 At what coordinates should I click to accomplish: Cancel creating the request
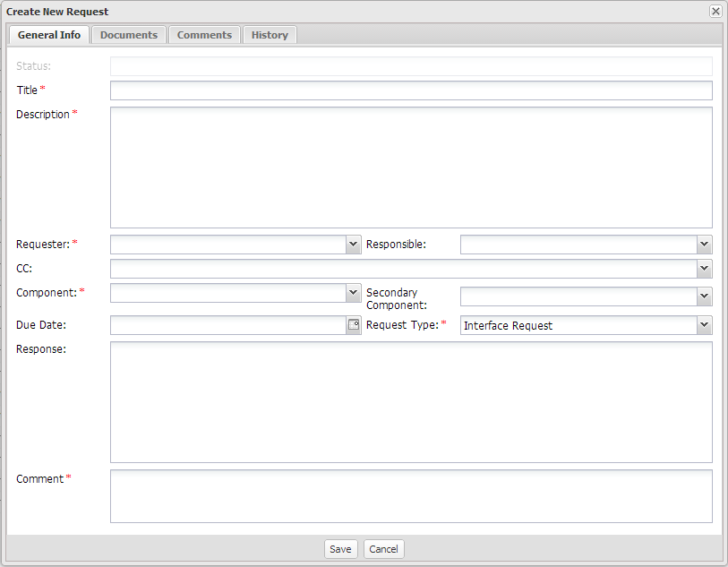pos(383,548)
